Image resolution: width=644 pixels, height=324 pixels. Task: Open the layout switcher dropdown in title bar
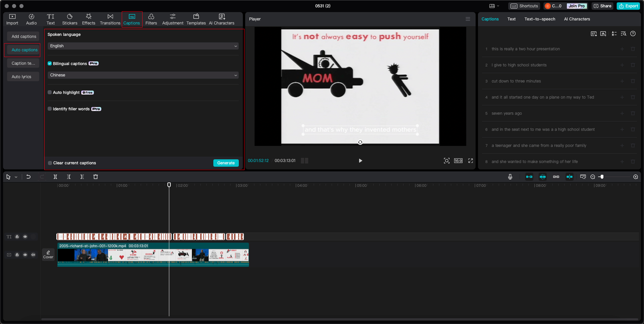(x=494, y=6)
